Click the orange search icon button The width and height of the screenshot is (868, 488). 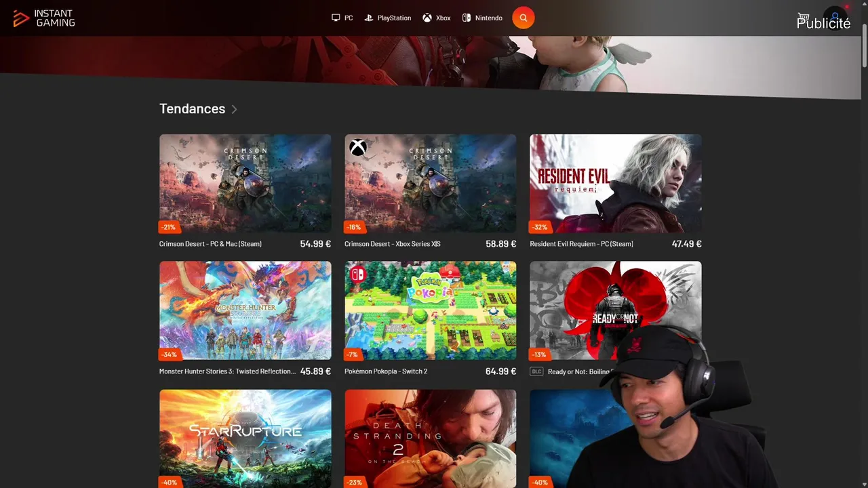point(524,18)
